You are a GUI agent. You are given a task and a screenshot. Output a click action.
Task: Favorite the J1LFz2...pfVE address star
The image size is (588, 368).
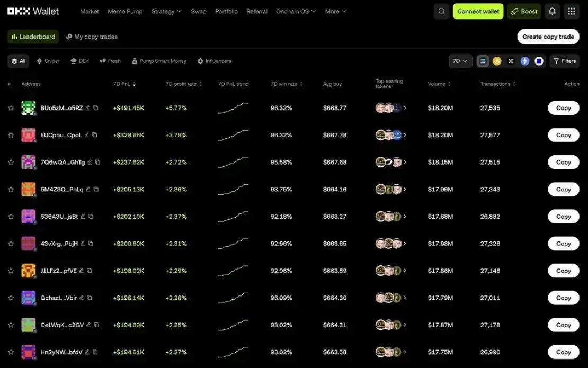11,271
